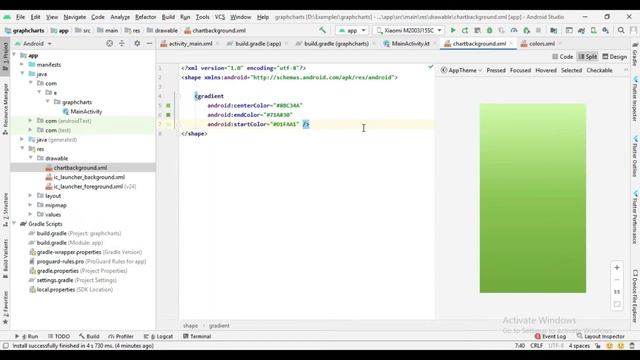This screenshot has height=360, width=640.
Task: Open the TODO tool window
Action: coord(59,336)
